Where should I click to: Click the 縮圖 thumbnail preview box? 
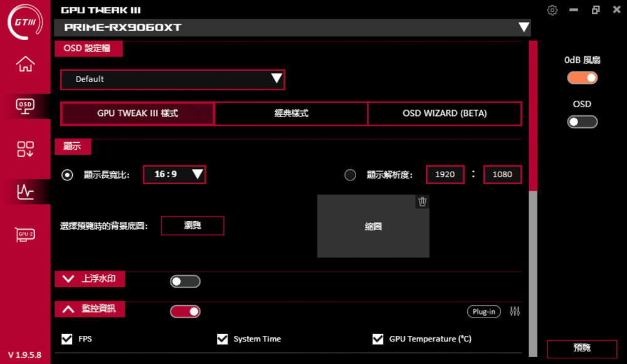click(x=373, y=226)
